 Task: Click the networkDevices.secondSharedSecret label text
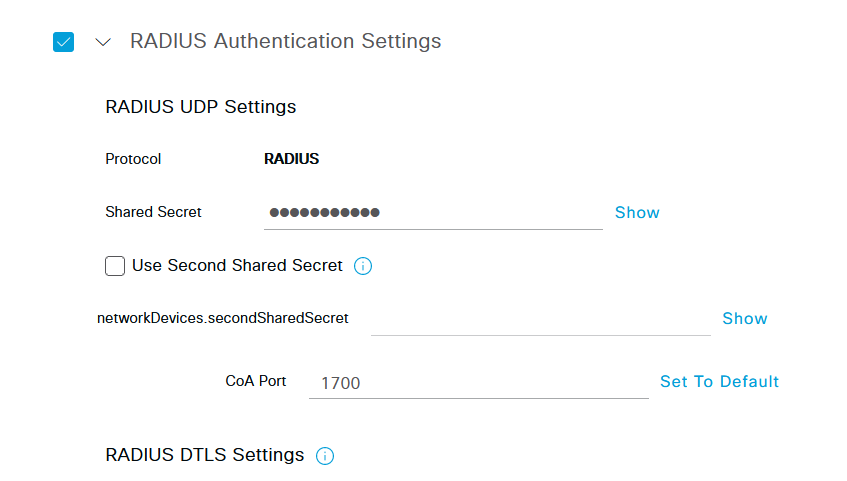(223, 318)
